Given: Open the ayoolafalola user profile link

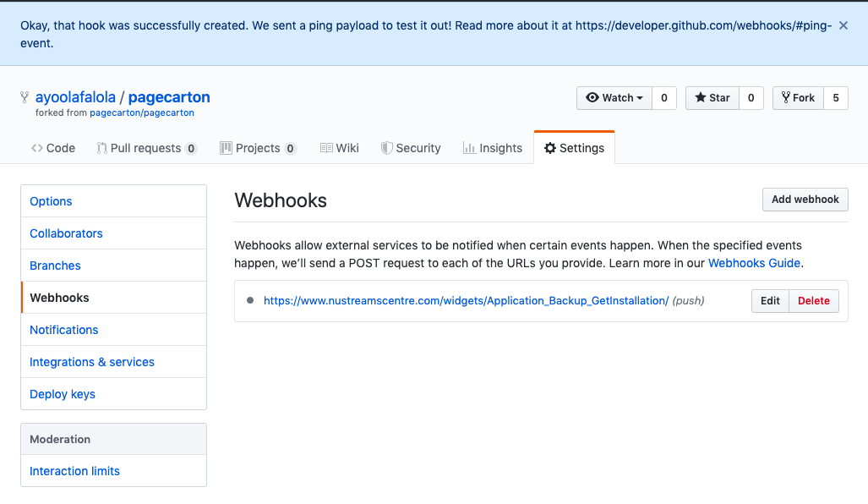Looking at the screenshot, I should (75, 97).
